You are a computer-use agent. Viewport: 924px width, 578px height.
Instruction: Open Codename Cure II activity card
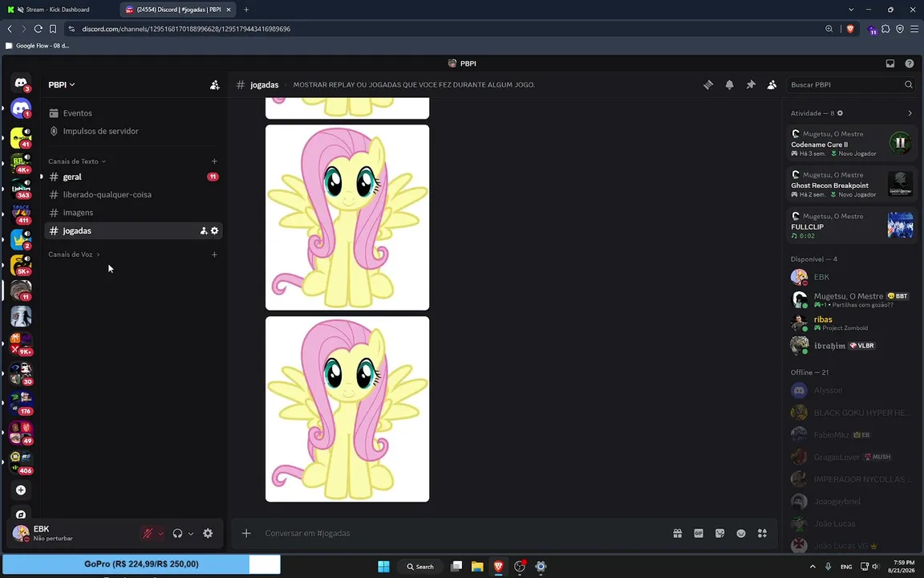850,143
